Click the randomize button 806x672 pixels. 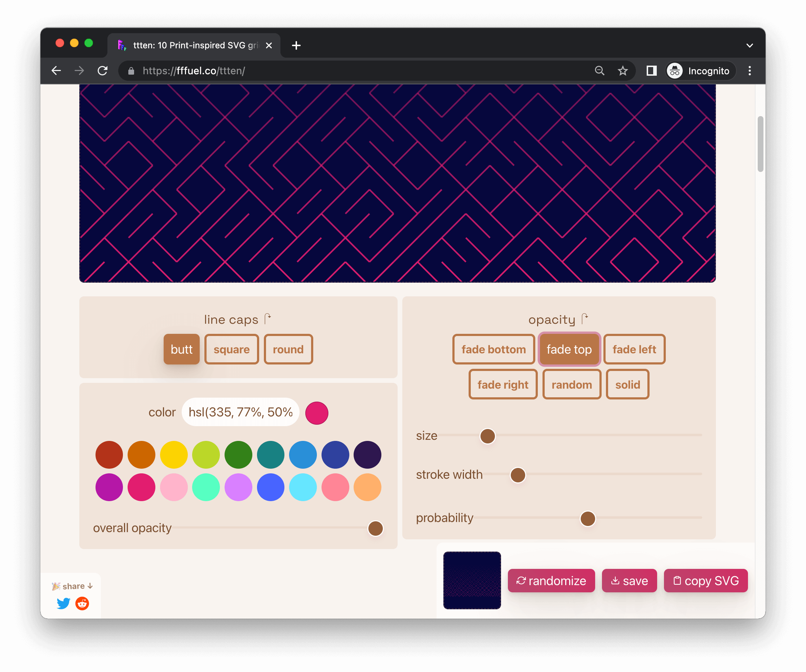tap(551, 581)
